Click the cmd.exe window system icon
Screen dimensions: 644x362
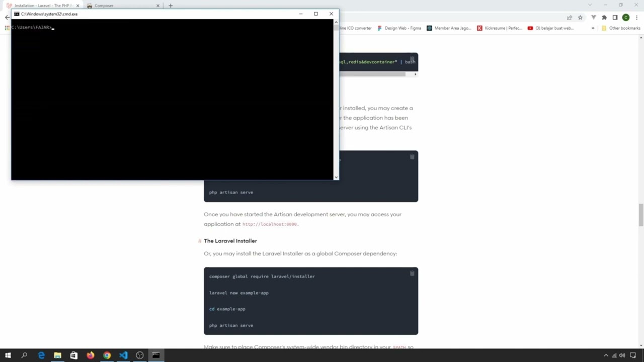pyautogui.click(x=17, y=14)
